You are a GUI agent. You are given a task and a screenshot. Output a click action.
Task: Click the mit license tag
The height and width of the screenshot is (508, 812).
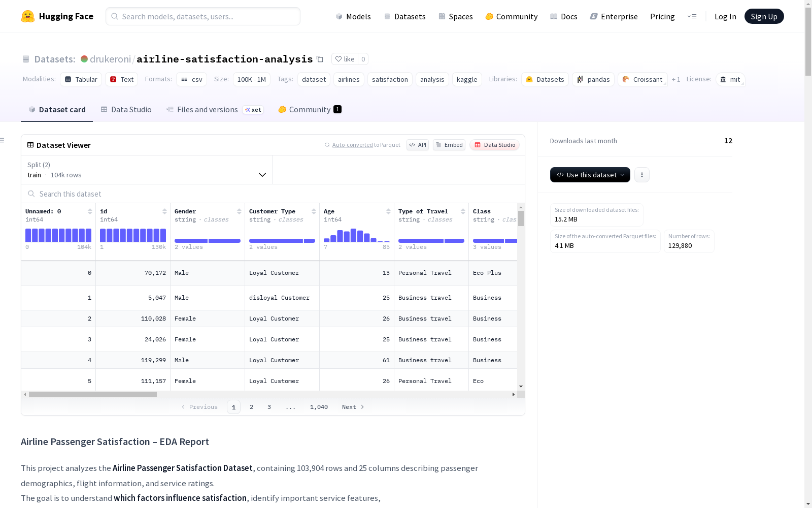tap(730, 79)
